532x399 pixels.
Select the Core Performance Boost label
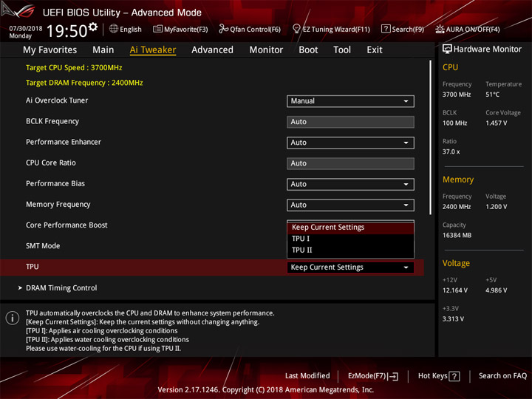66,225
